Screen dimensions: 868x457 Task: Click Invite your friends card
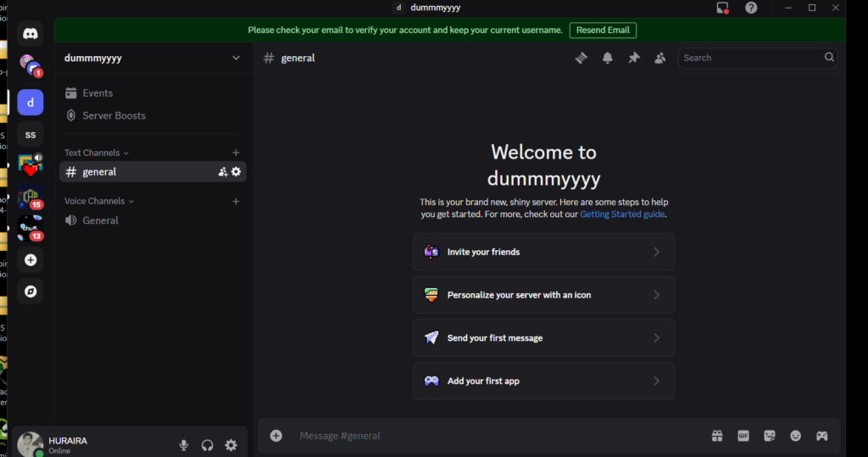click(x=543, y=252)
